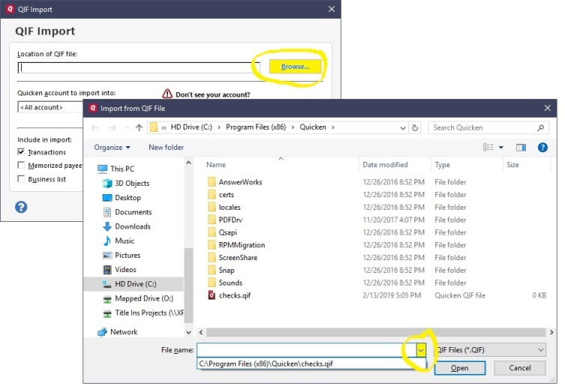Image resolution: width=565 pixels, height=392 pixels.
Task: Click the search magnifier icon
Action: (540, 127)
